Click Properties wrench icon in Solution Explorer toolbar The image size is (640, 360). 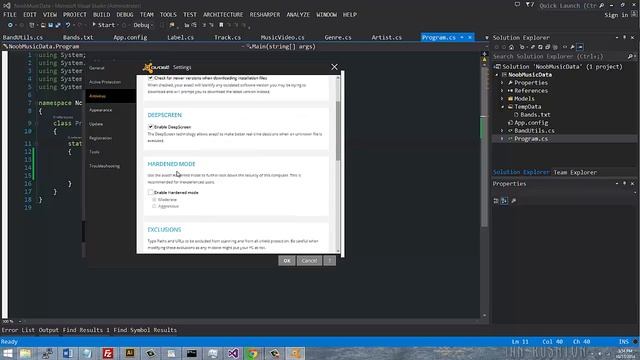pos(572,47)
